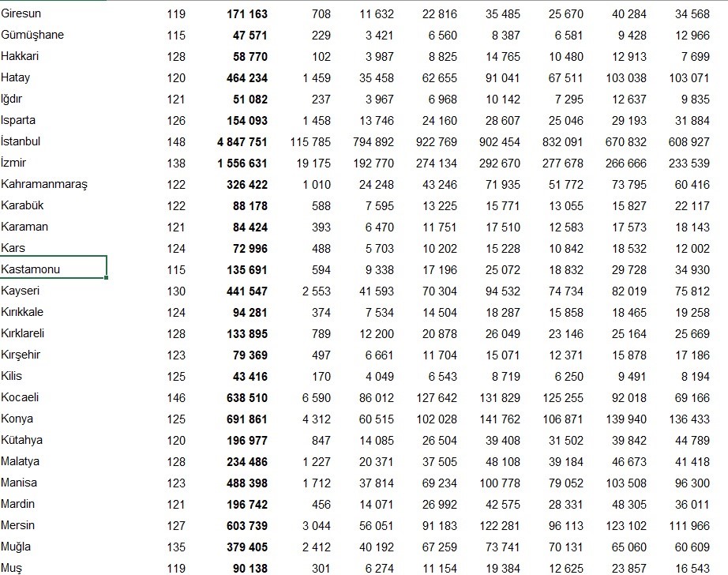
Task: Select the Muş province name cell
Action: pos(13,568)
